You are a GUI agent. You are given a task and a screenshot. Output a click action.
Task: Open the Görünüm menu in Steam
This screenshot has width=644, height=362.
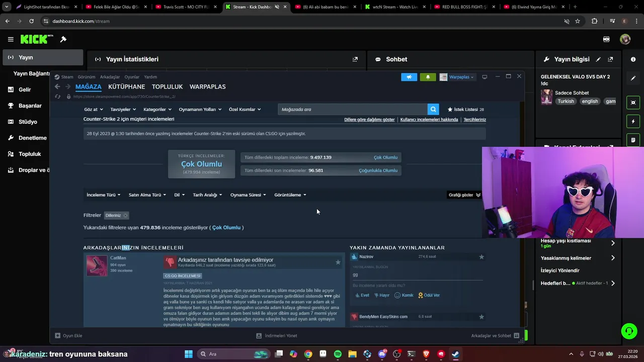click(x=87, y=77)
